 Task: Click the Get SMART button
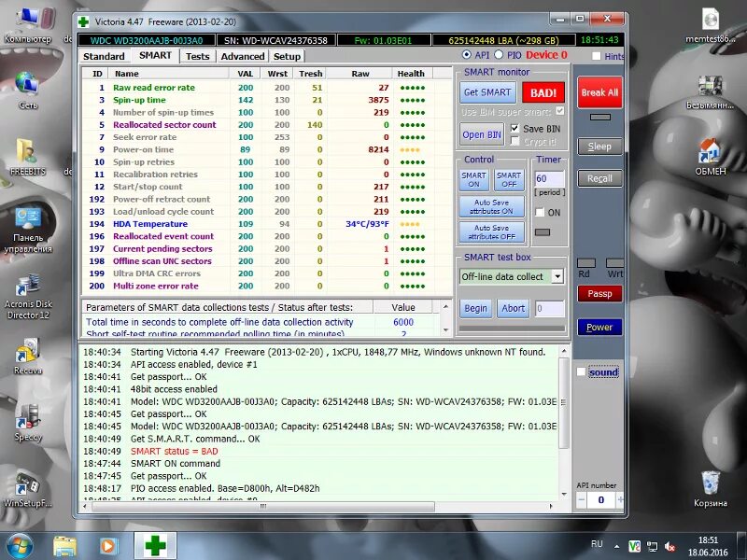(x=487, y=92)
